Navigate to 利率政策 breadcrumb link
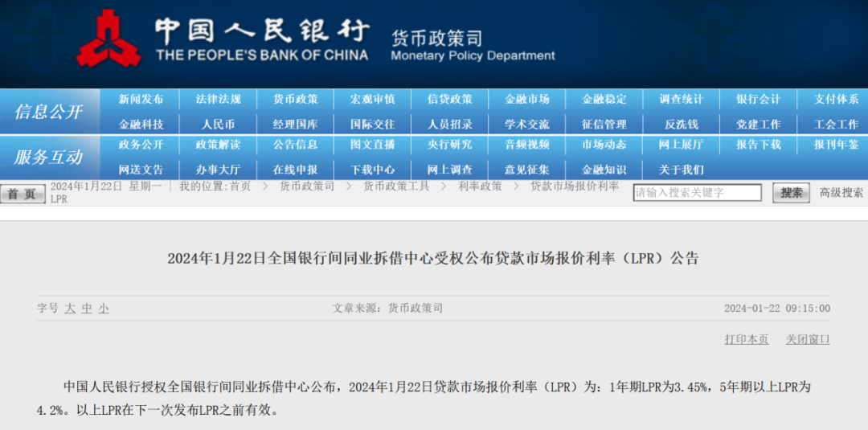 point(480,186)
